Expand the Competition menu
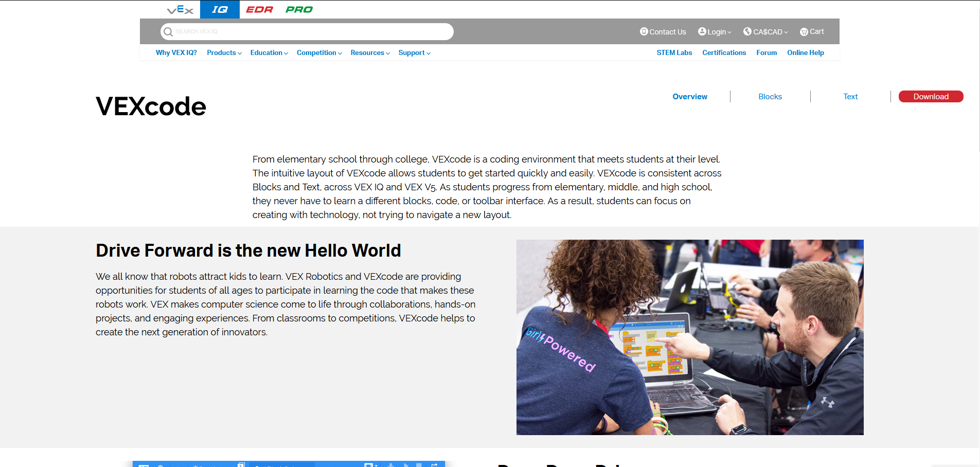This screenshot has height=467, width=980. point(319,52)
